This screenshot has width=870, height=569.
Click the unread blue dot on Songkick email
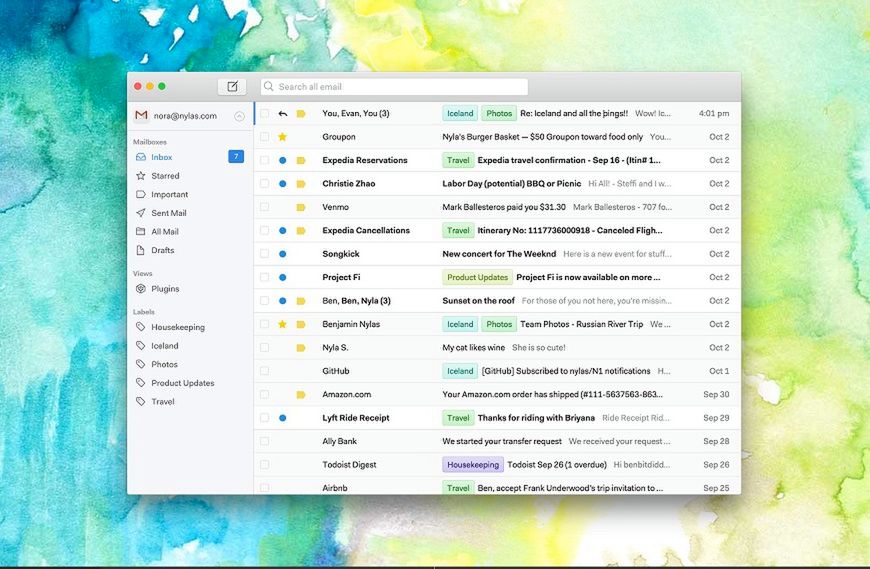click(282, 254)
